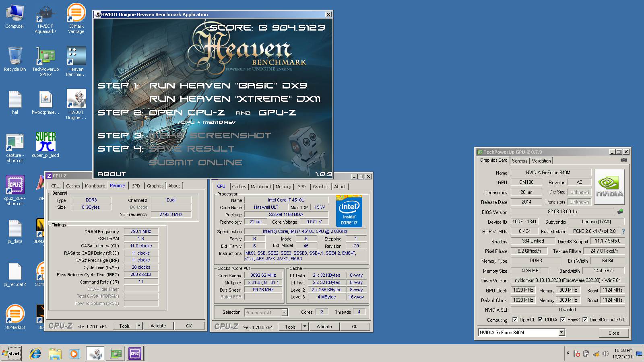The width and height of the screenshot is (644, 362).
Task: Click the DRAM Frequency value 798.1 MHz
Action: [141, 232]
